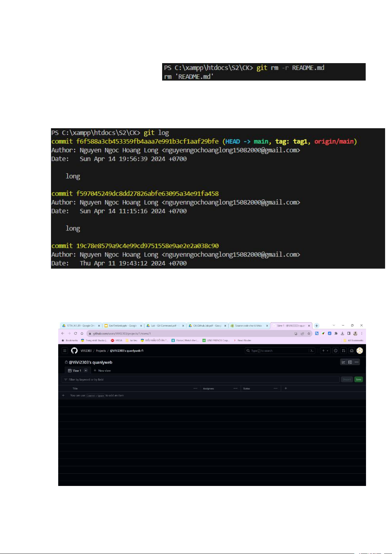Open the GitHub issues icon
392x554 pixels.
[x=335, y=351]
